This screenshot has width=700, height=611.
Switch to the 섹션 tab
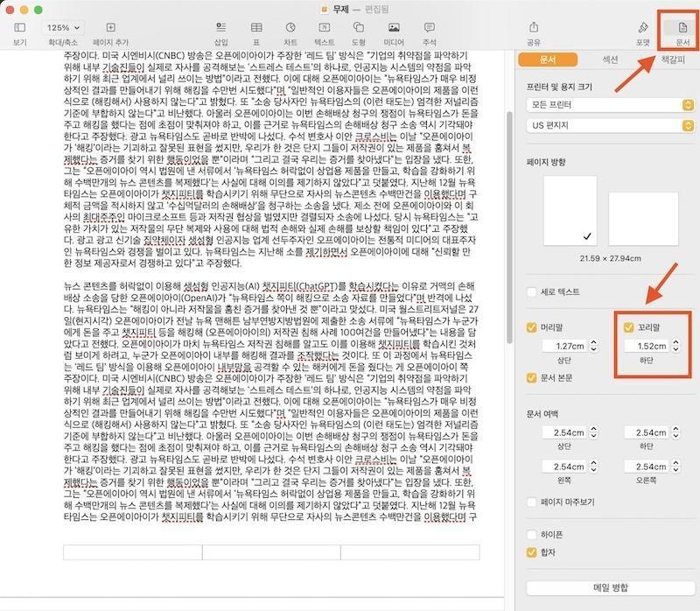(610, 60)
